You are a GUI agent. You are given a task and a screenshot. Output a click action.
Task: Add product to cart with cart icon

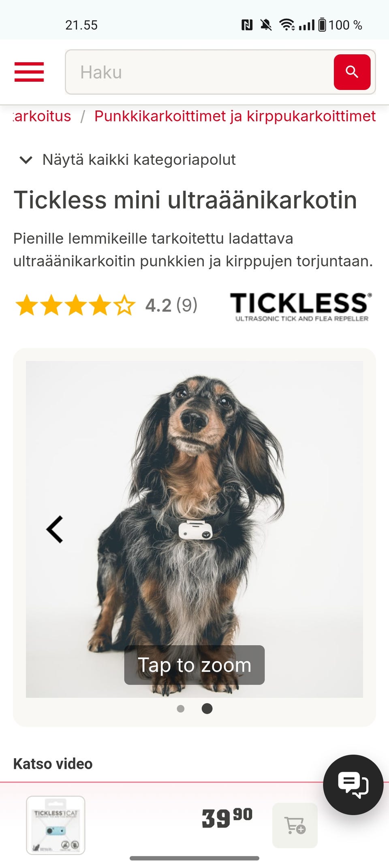click(x=295, y=825)
